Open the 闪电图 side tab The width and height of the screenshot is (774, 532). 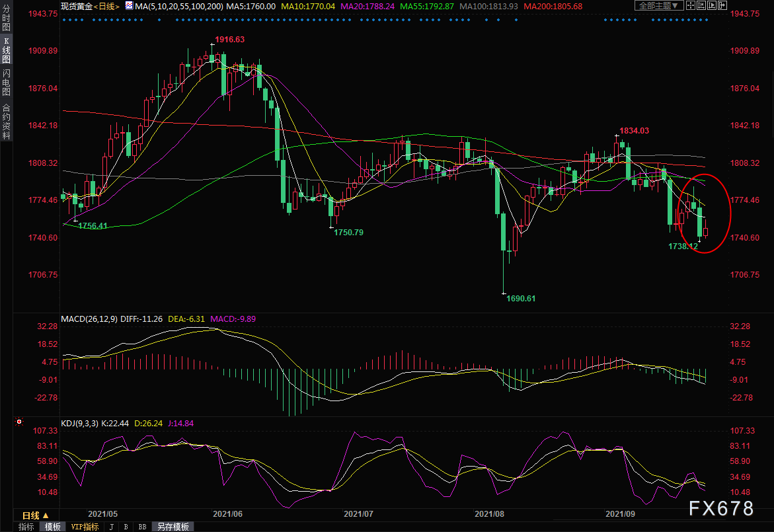click(6, 82)
